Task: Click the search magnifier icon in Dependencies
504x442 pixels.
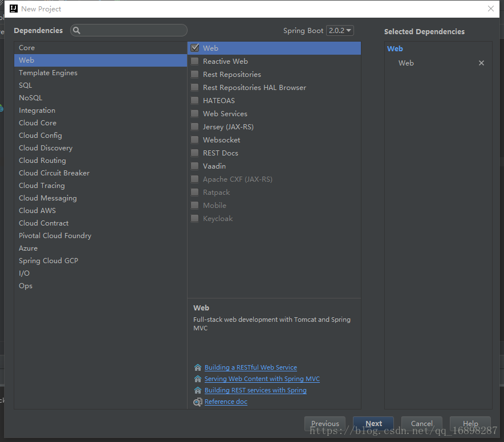Action: (76, 30)
